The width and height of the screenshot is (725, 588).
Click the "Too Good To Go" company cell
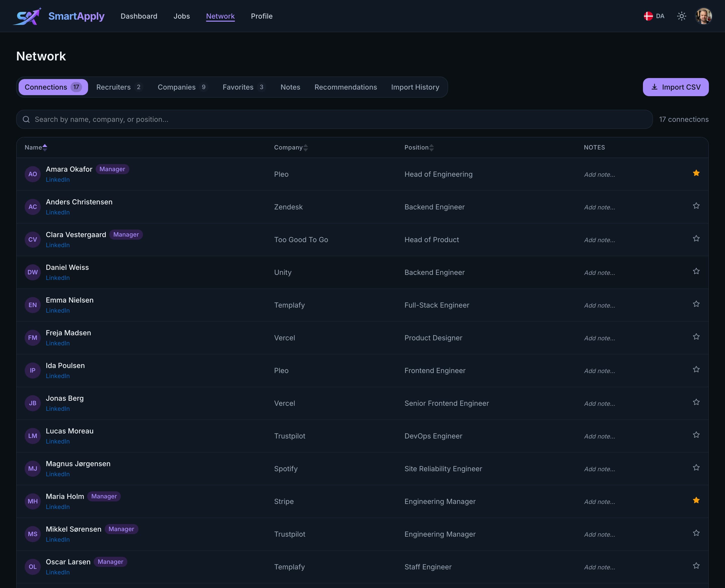point(301,239)
